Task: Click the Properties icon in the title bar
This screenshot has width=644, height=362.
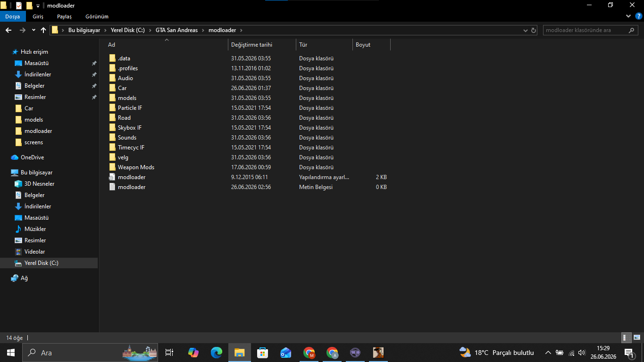Action: pyautogui.click(x=19, y=5)
